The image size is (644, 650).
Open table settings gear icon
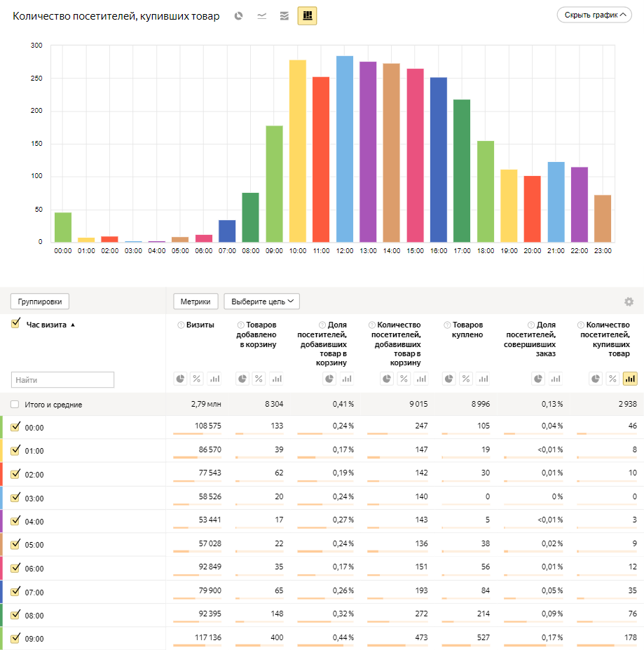point(629,302)
